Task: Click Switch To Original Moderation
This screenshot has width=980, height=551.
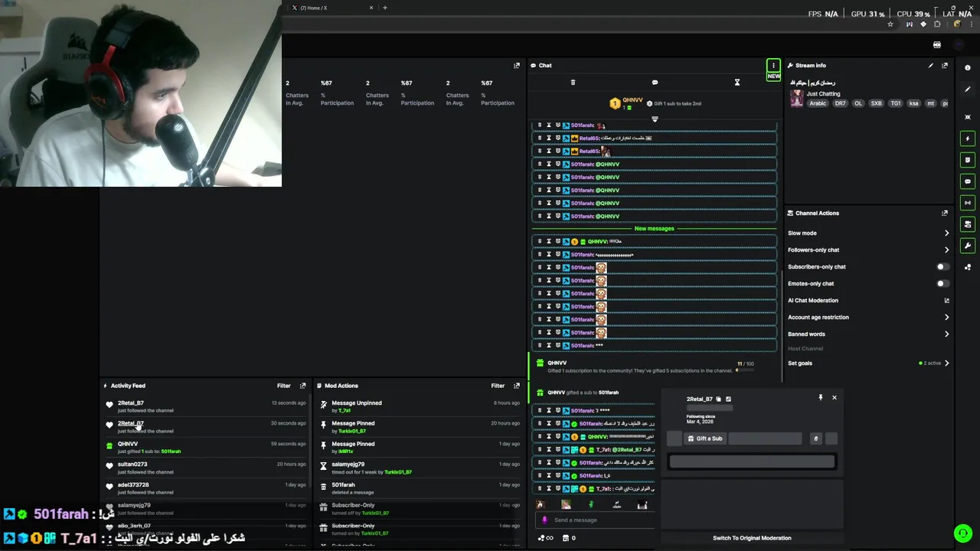Action: [752, 538]
